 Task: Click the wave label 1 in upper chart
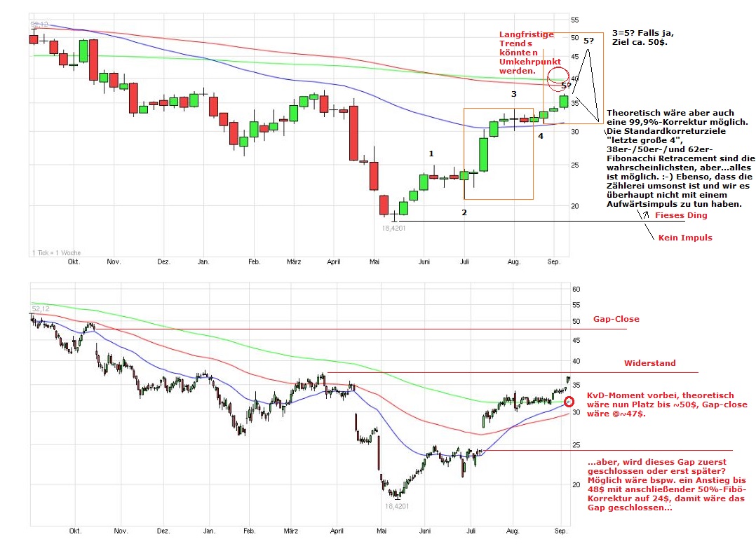(x=432, y=154)
